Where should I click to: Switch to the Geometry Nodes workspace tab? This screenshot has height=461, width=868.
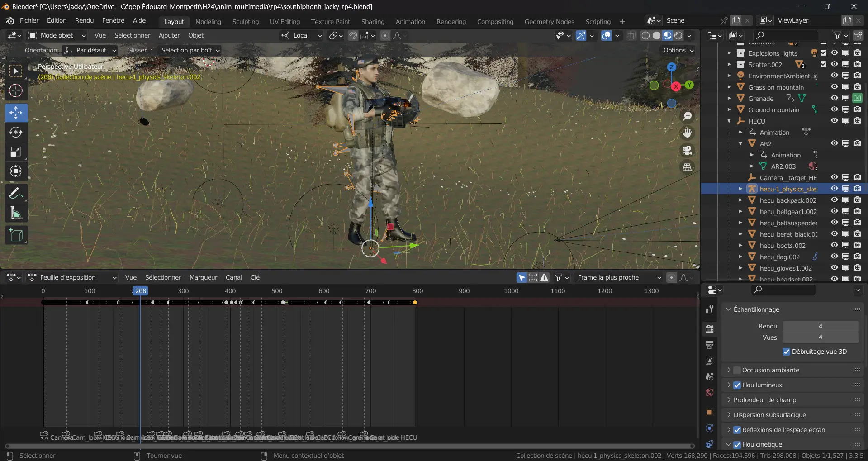coord(549,22)
